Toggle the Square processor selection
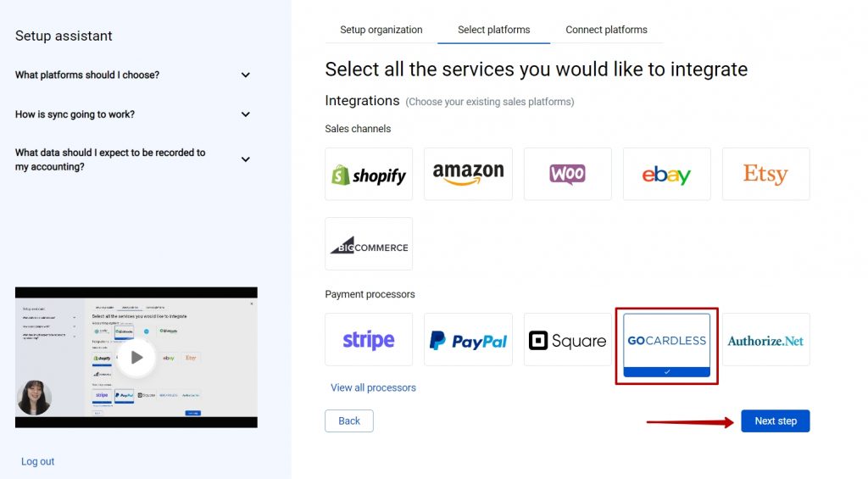Screen dimensions: 868x479 click(567, 339)
